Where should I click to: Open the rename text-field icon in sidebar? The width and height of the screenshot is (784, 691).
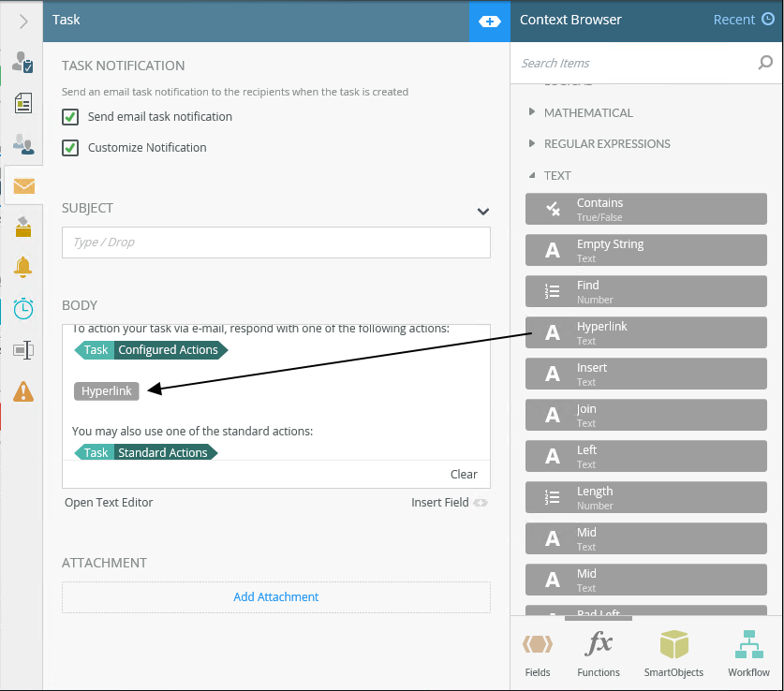(23, 350)
